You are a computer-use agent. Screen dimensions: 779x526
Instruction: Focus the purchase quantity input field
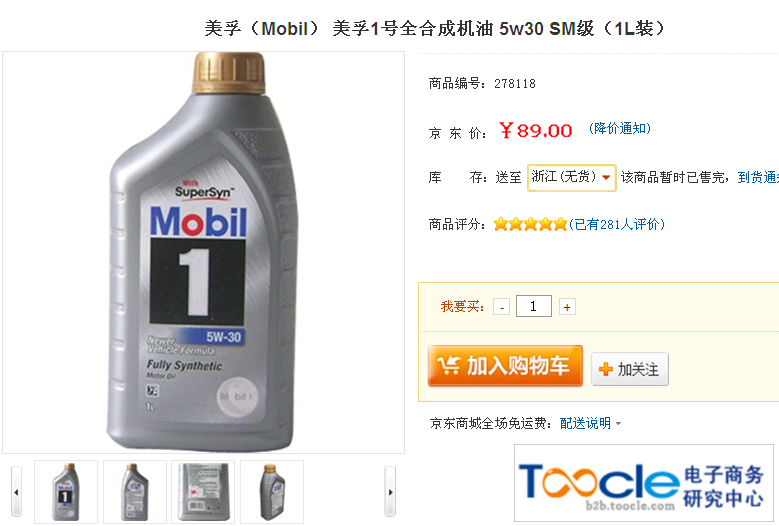tap(534, 306)
